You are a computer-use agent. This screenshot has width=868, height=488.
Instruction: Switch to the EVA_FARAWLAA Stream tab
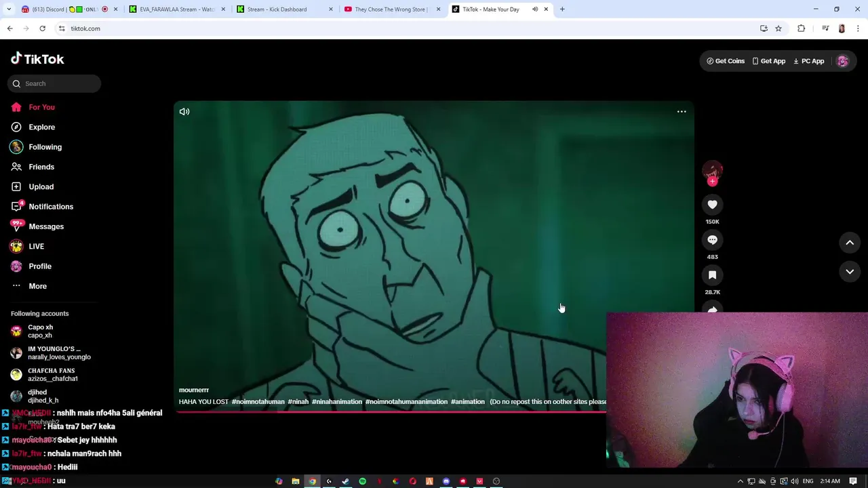(178, 9)
